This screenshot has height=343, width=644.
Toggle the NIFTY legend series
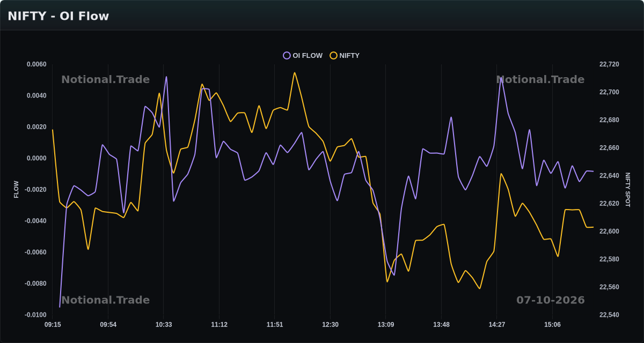[345, 56]
